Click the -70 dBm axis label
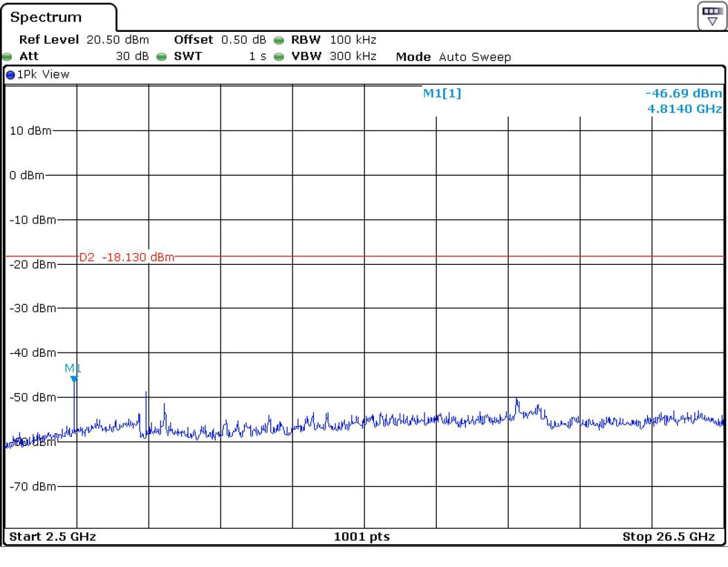This screenshot has height=567, width=728. point(33,487)
